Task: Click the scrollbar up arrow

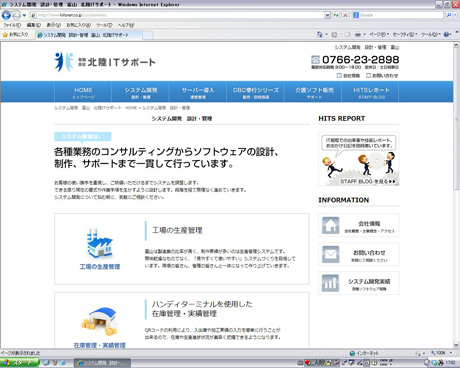Action: point(456,45)
